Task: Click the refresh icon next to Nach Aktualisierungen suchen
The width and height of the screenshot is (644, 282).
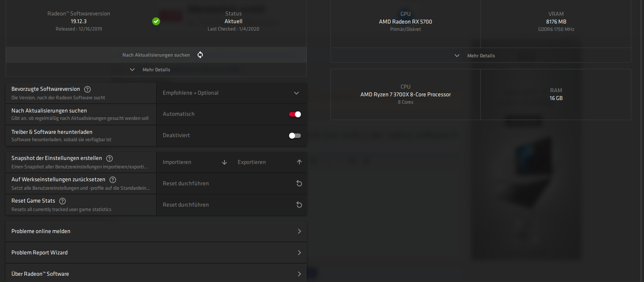Action: [x=200, y=55]
